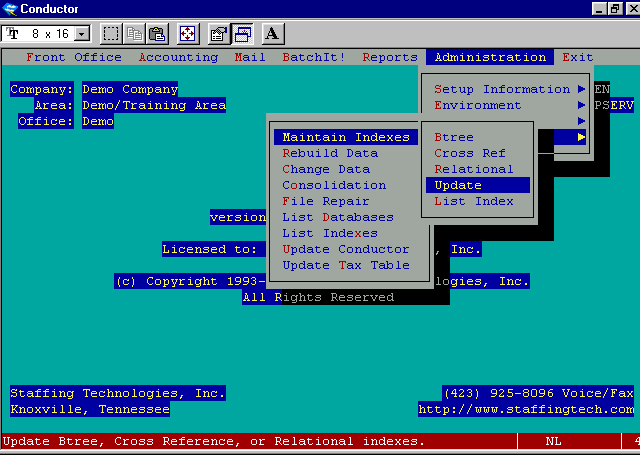Open the Reports menu
640x455 pixels.
[x=390, y=57]
